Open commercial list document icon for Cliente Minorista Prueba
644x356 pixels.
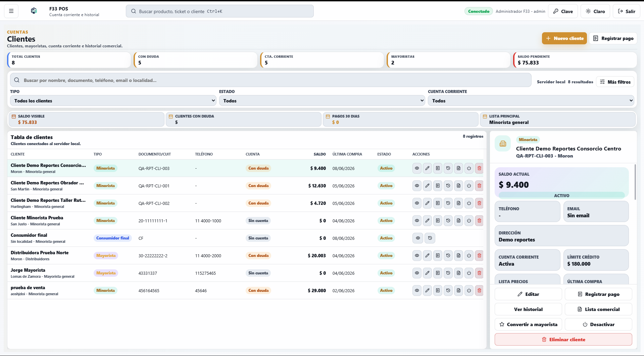(458, 221)
